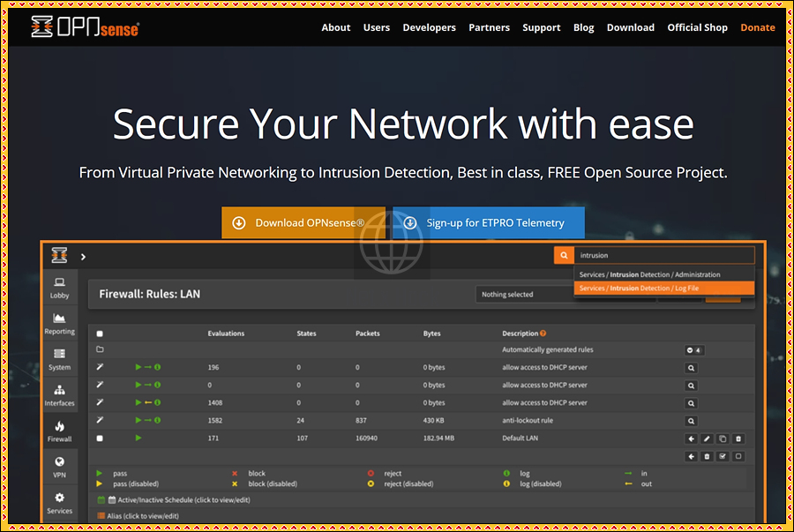Image resolution: width=794 pixels, height=532 pixels.
Task: Open the Support menu item
Action: coord(542,27)
